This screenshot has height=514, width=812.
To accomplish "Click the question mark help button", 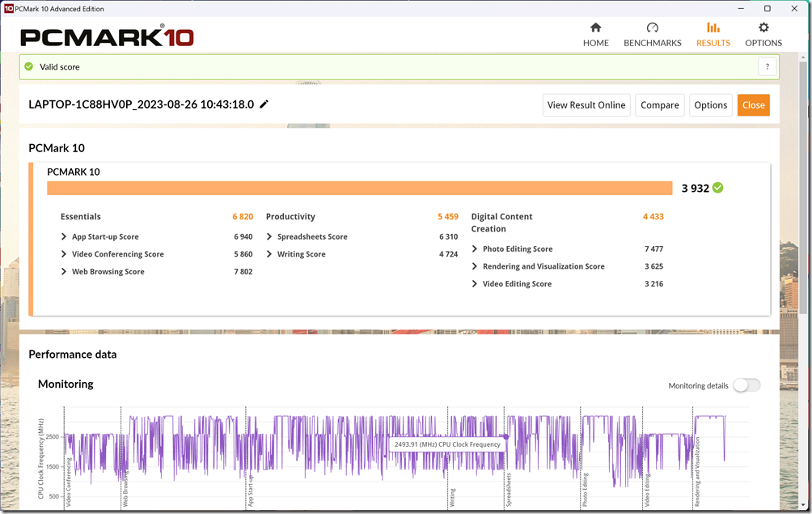I will (x=767, y=67).
